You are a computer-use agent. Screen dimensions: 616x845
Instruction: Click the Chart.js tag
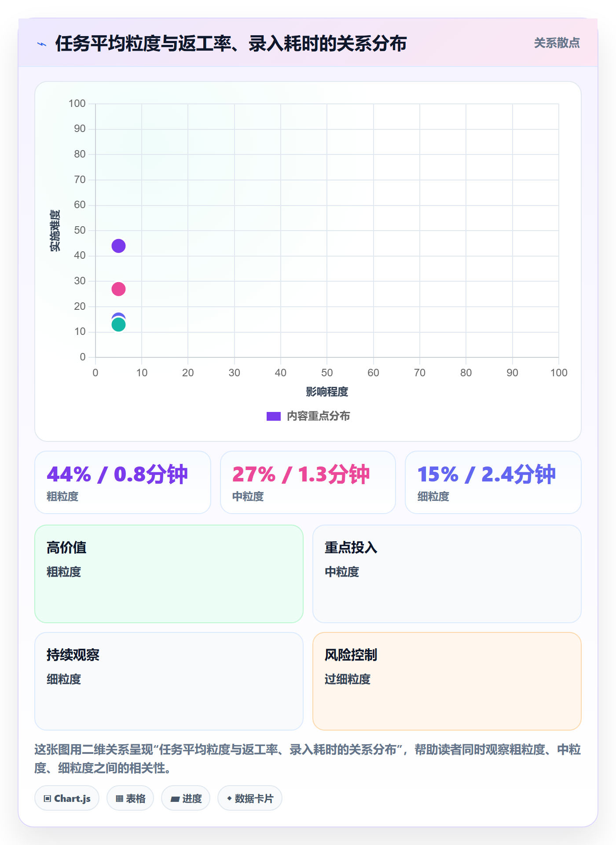[x=67, y=798]
